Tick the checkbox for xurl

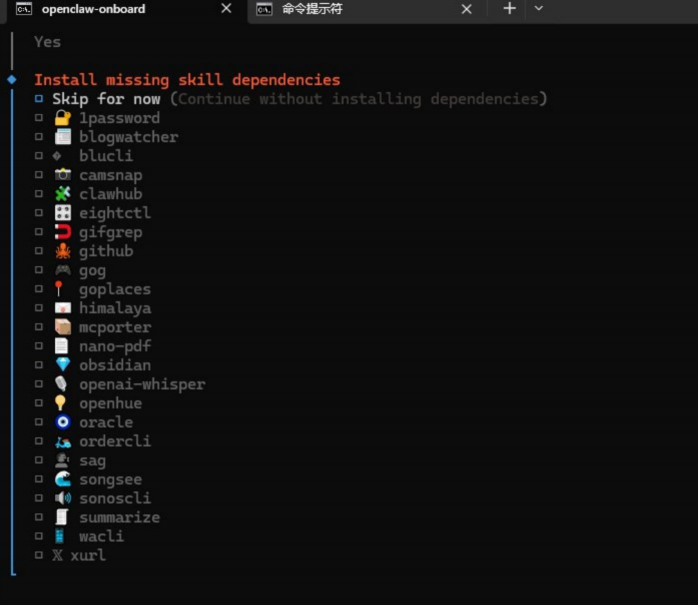coord(39,555)
